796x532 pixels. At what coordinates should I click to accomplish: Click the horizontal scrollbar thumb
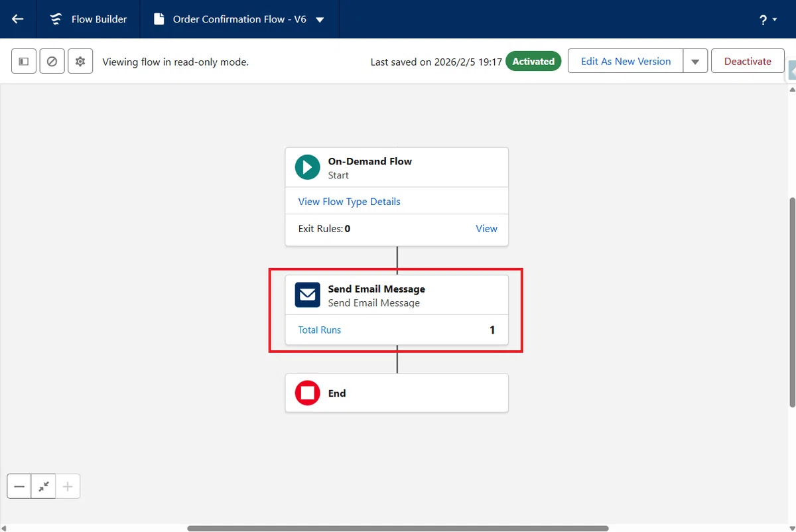point(398,529)
